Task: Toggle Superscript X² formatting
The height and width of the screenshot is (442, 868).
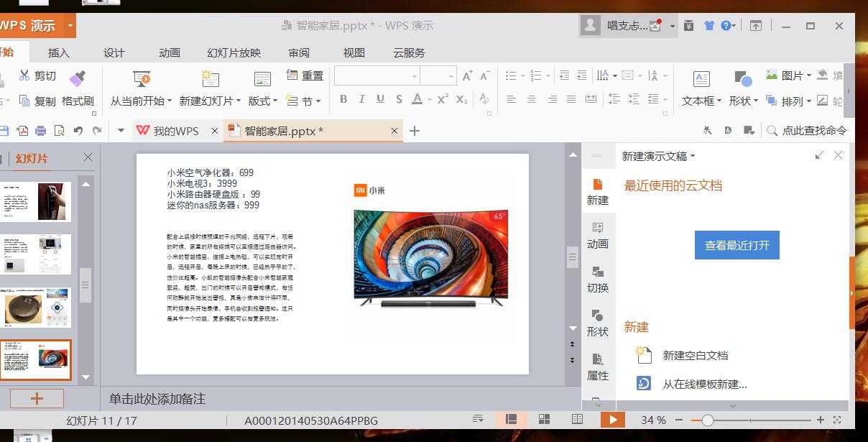Action: tap(443, 99)
